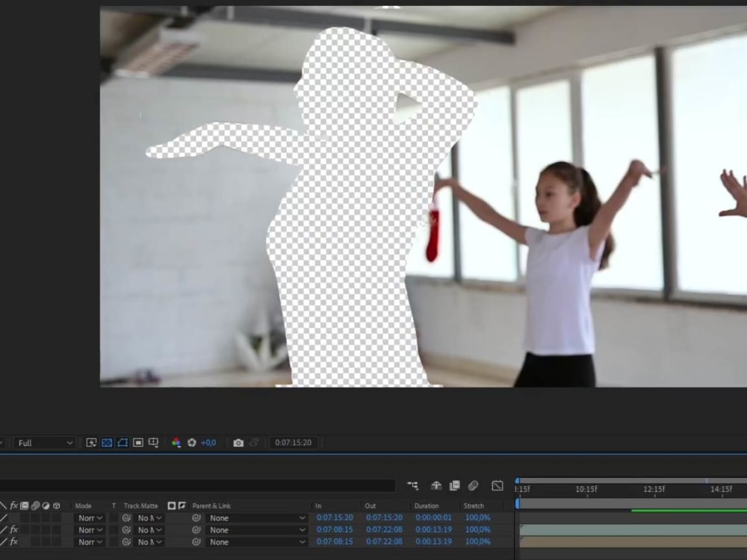Click the Duration column header

point(427,505)
